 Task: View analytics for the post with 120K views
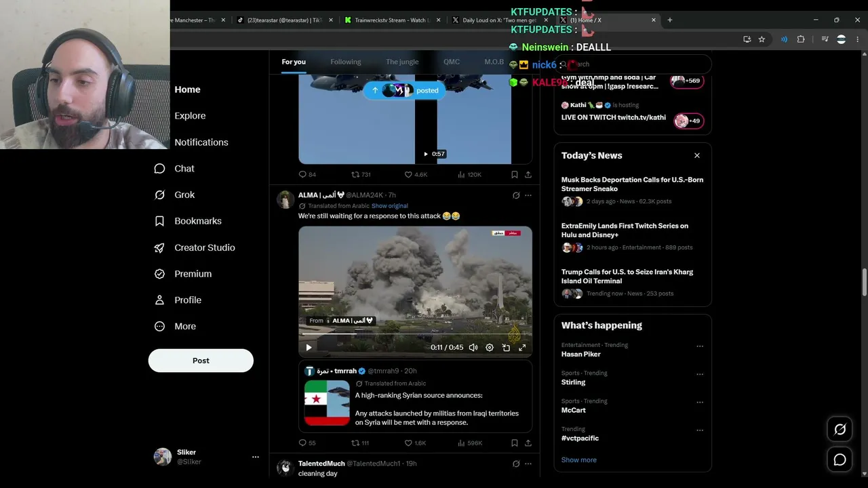[461, 174]
